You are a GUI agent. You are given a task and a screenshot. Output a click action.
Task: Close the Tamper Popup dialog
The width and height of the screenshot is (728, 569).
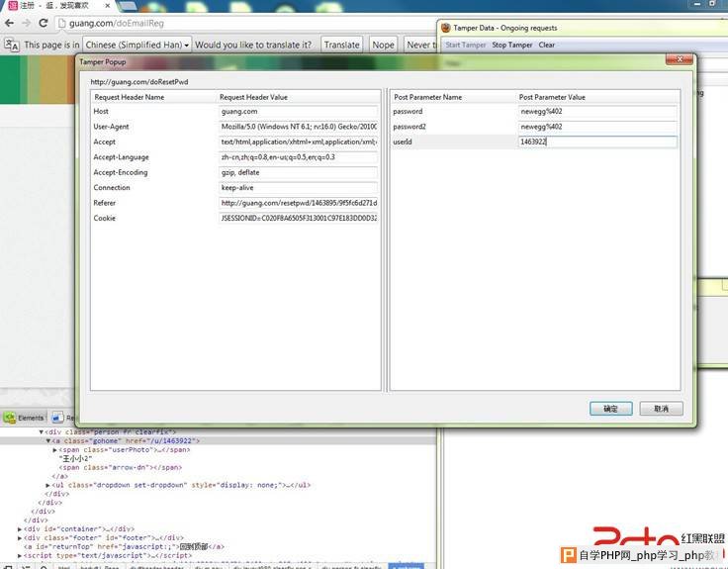tap(680, 59)
